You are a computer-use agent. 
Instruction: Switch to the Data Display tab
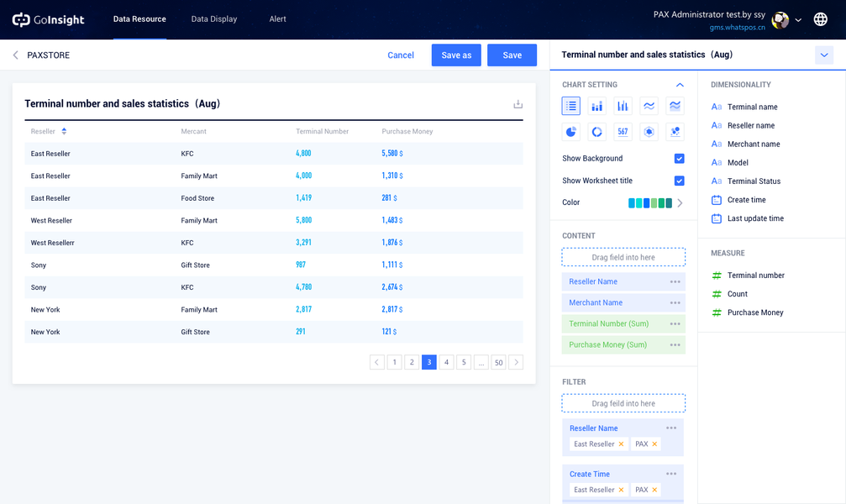(x=214, y=18)
